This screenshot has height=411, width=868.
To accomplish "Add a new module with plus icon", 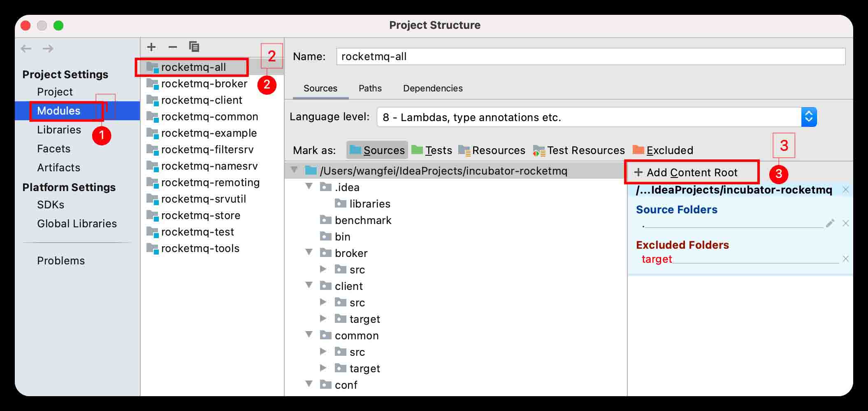I will [x=151, y=47].
